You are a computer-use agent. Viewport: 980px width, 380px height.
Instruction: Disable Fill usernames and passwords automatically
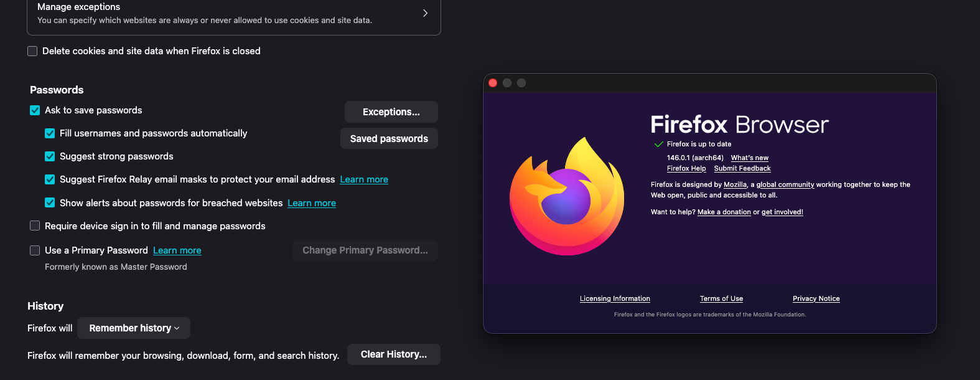(x=50, y=133)
